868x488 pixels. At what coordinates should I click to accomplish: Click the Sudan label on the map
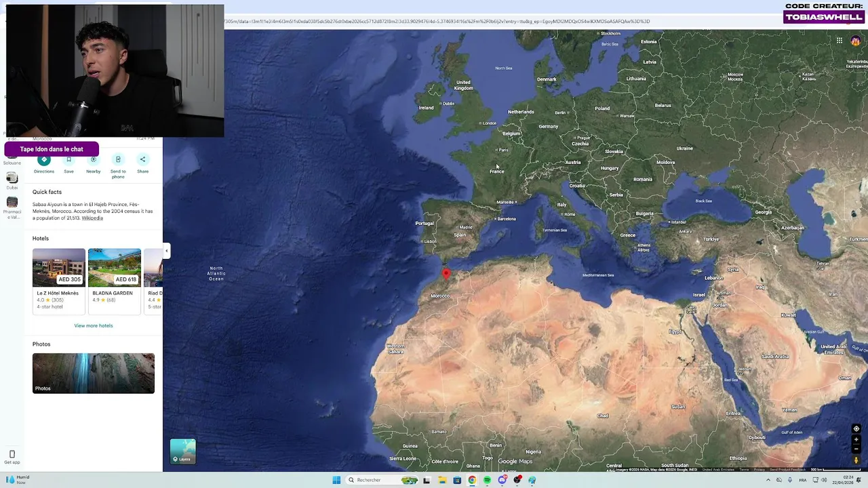pos(678,406)
